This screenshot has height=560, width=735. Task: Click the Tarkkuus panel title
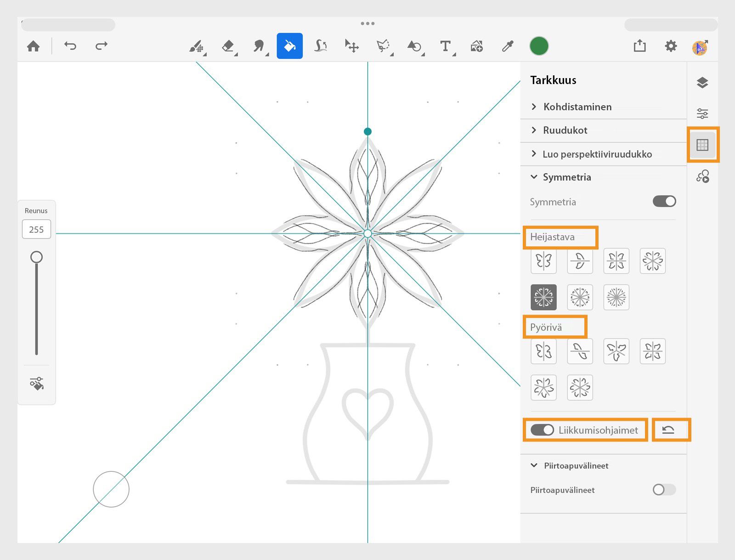click(x=553, y=80)
